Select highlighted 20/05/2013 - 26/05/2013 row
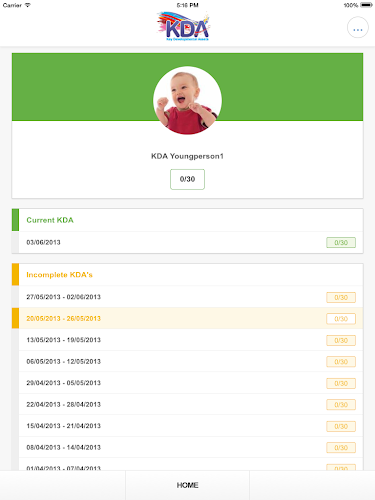Viewport: 375px width, 500px height. pos(187,318)
